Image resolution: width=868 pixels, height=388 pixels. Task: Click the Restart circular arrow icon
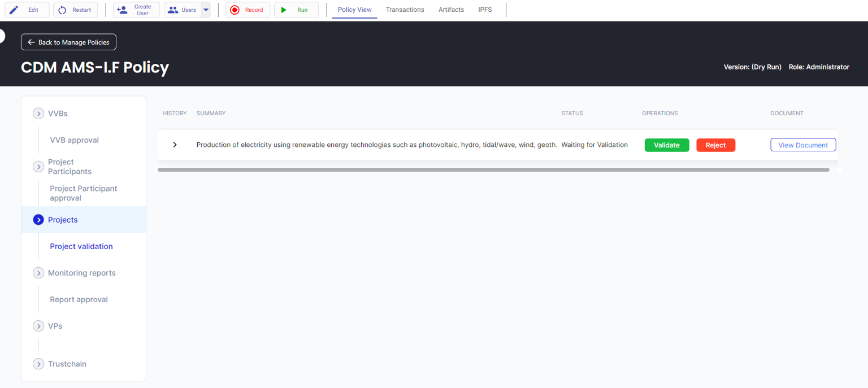click(x=63, y=10)
